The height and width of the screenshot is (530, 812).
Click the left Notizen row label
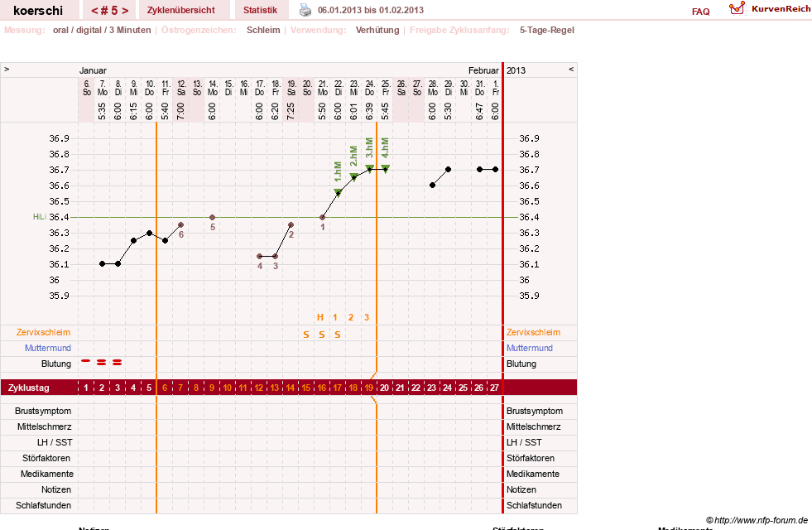pyautogui.click(x=56, y=489)
